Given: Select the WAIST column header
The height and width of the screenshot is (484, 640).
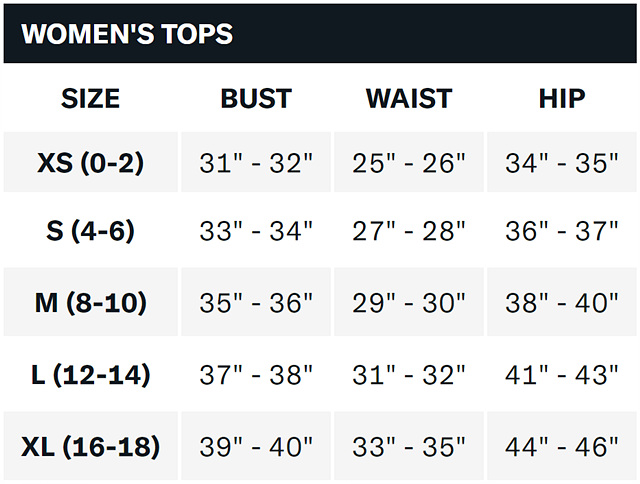Looking at the screenshot, I should click(x=409, y=98).
